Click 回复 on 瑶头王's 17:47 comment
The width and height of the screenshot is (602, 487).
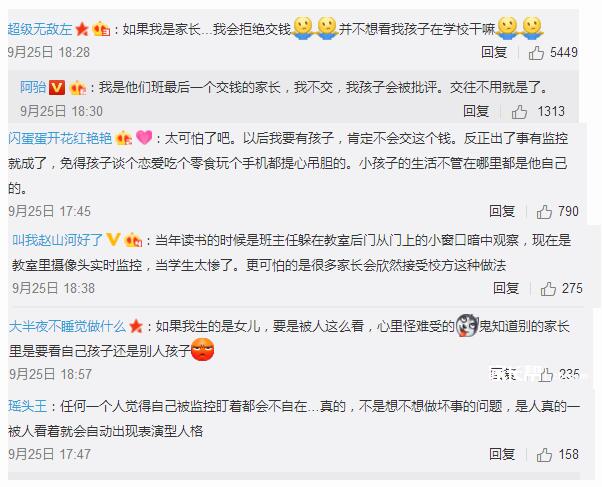[502, 454]
